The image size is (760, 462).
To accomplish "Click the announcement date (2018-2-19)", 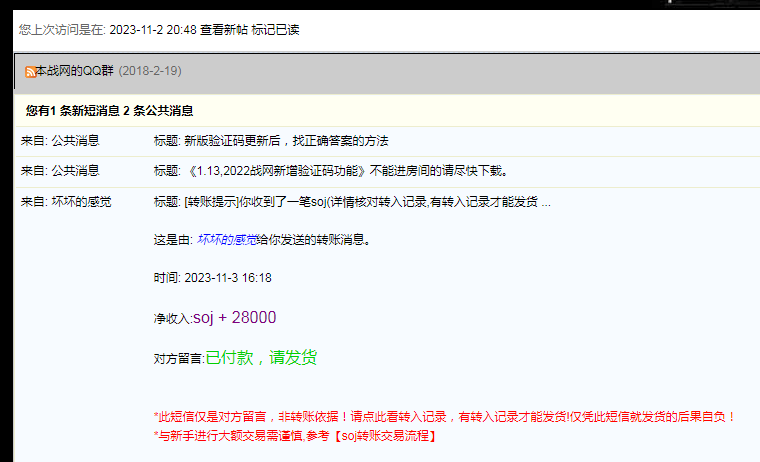I will 150,71.
